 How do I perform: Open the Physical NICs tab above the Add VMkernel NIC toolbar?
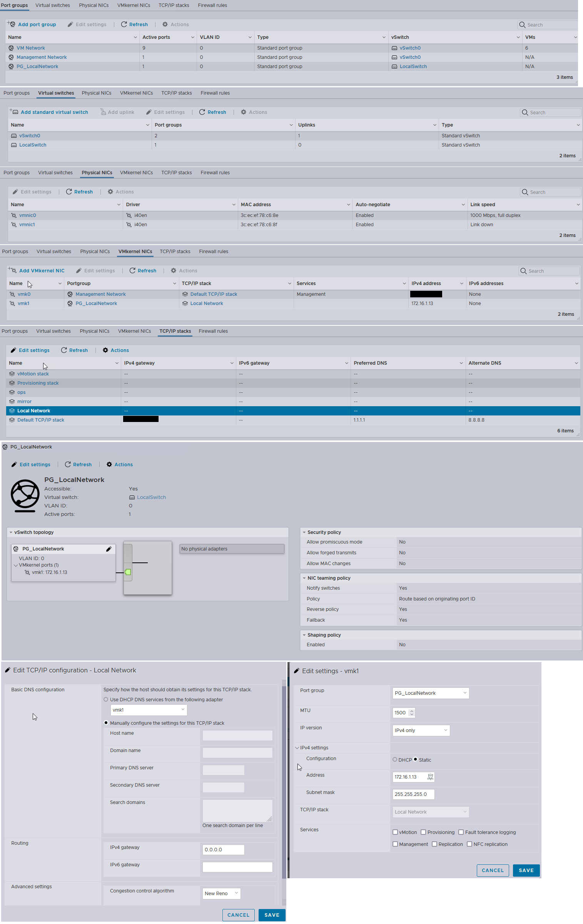coord(95,252)
